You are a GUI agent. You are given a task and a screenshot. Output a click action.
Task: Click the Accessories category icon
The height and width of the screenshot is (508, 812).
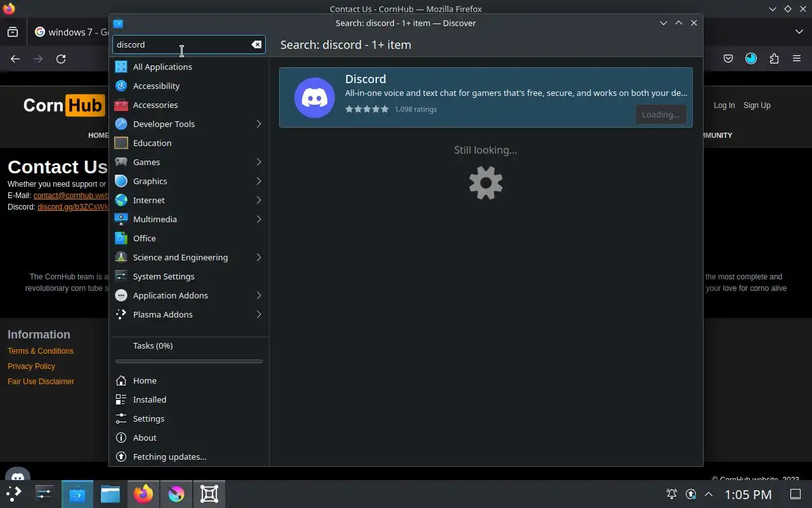click(x=121, y=105)
